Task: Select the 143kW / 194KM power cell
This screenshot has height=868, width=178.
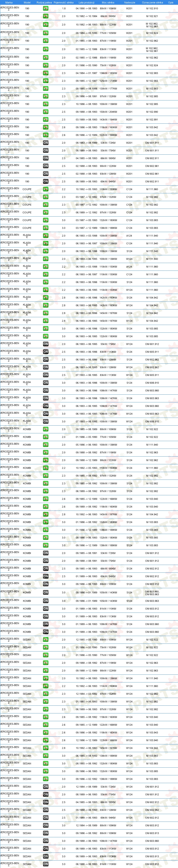Action: pos(108,120)
